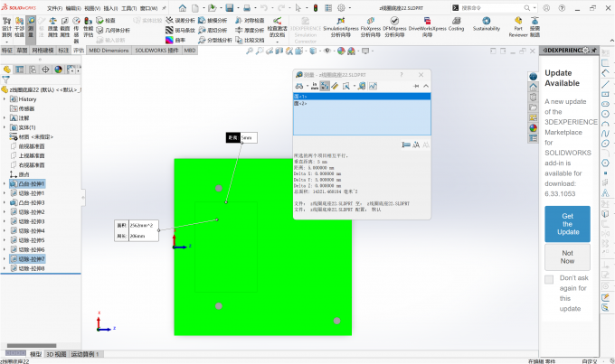Screen dimensions: 615x364
Task: Switch to the MBD Dimensions tab
Action: coord(109,51)
